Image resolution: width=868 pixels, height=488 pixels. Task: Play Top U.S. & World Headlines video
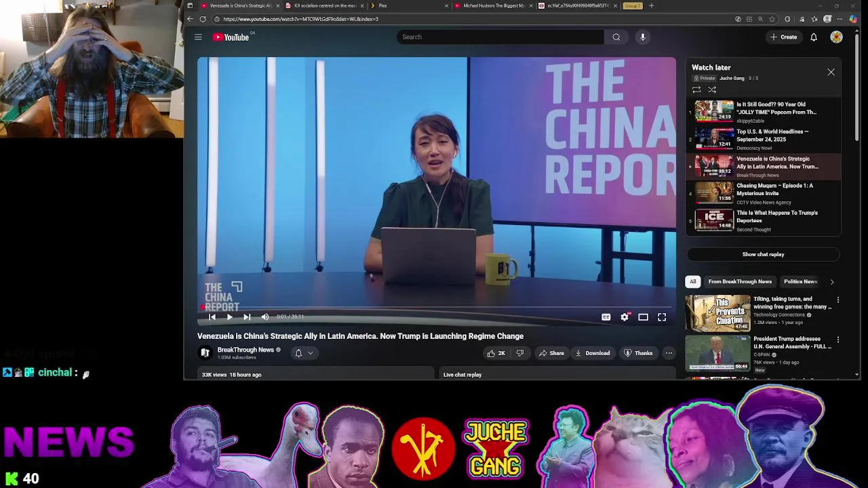tap(764, 139)
